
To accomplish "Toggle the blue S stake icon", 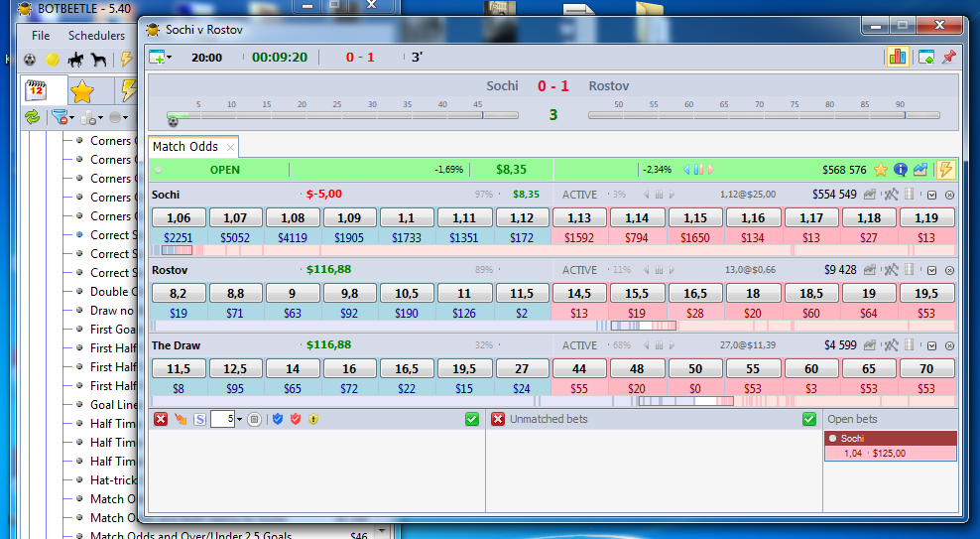I will click(x=200, y=419).
